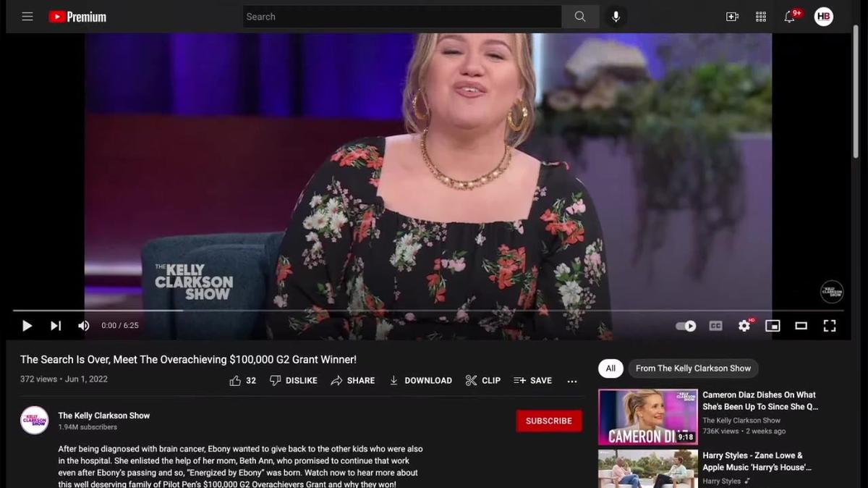Create a CLIP with scissors button
Image resolution: width=868 pixels, height=488 pixels.
[x=482, y=380]
